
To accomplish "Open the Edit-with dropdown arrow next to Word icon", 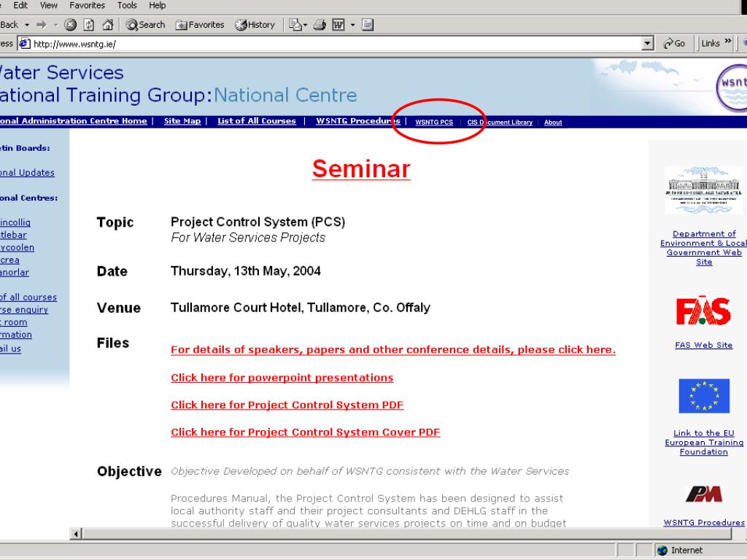I will (352, 25).
